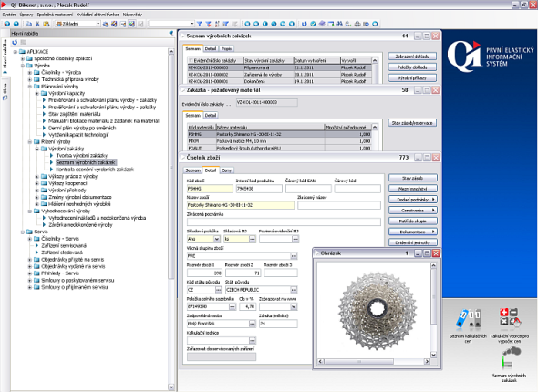Expand the Výkazy práce z výroby node

[37, 176]
